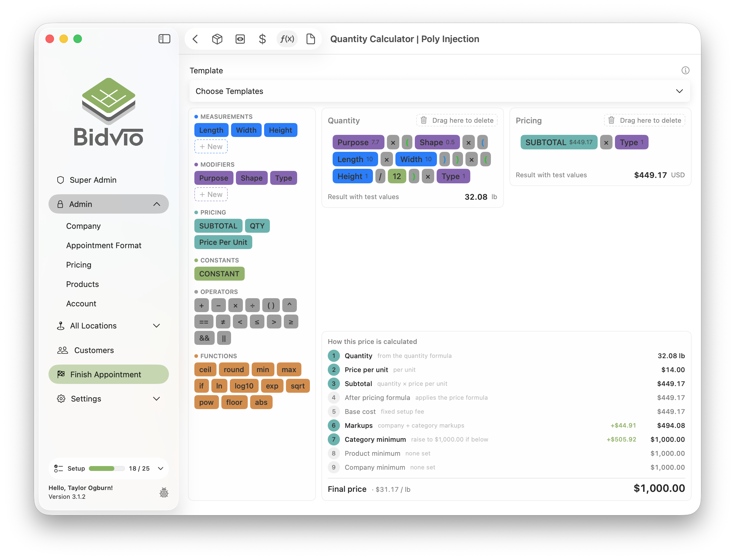Screen dimensions: 735x560
Task: Click the Category minimum row
Action: (506, 439)
